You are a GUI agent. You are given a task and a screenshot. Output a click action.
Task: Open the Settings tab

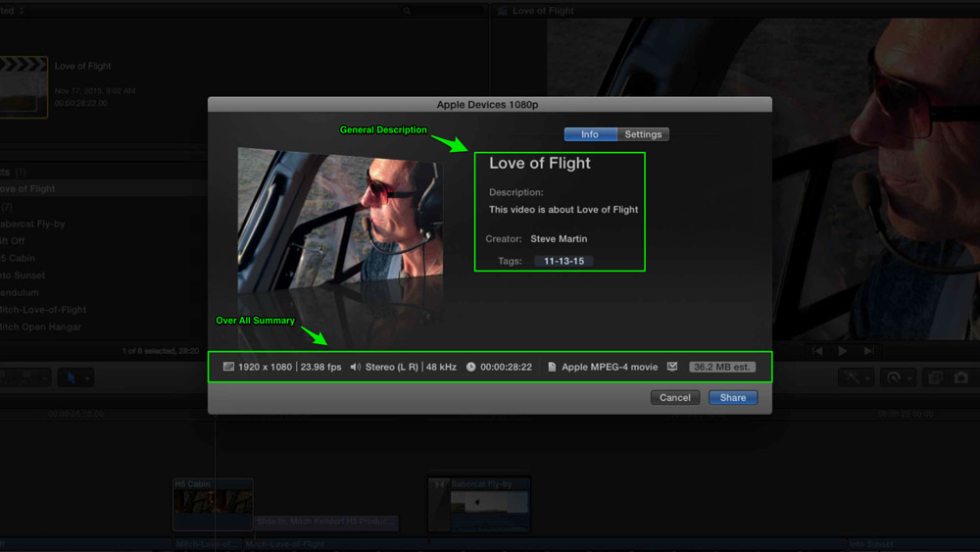(x=643, y=134)
